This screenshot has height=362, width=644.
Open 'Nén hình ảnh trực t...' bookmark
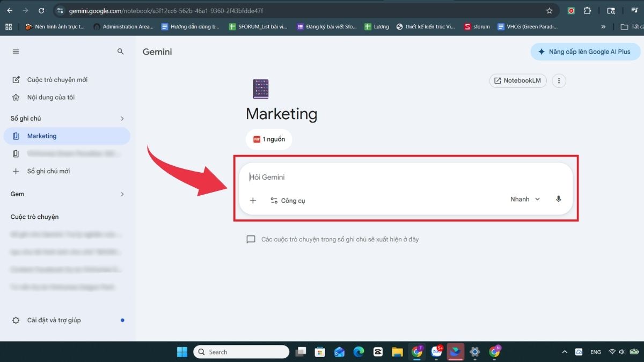54,26
